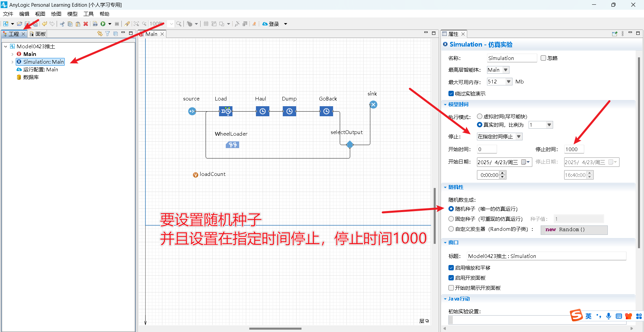The width and height of the screenshot is (644, 332).
Task: Select the Haul delay block
Action: click(263, 111)
